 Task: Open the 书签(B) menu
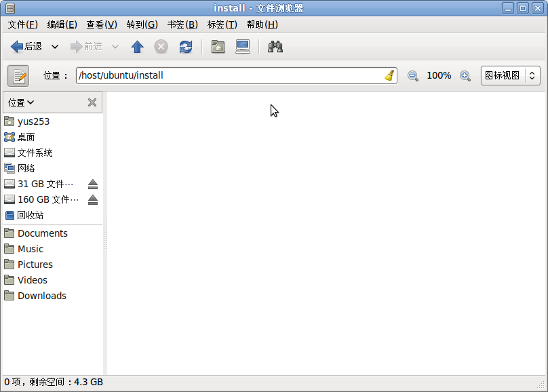pos(182,25)
